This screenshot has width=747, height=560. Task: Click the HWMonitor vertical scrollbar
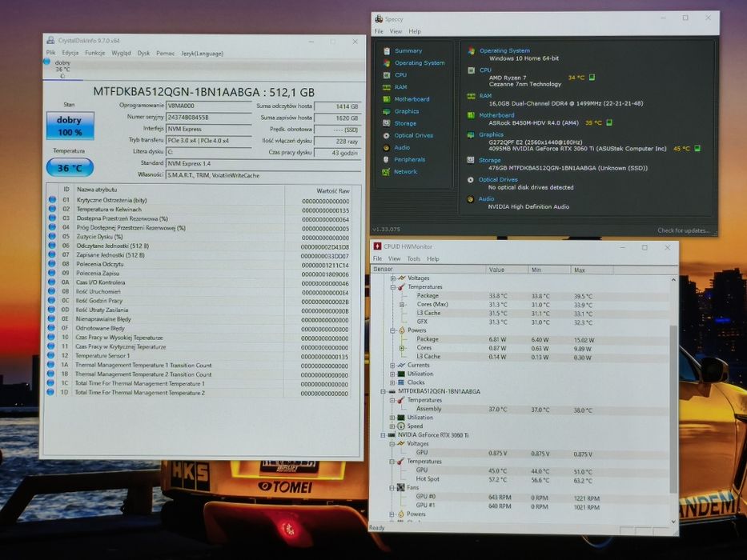click(673, 410)
